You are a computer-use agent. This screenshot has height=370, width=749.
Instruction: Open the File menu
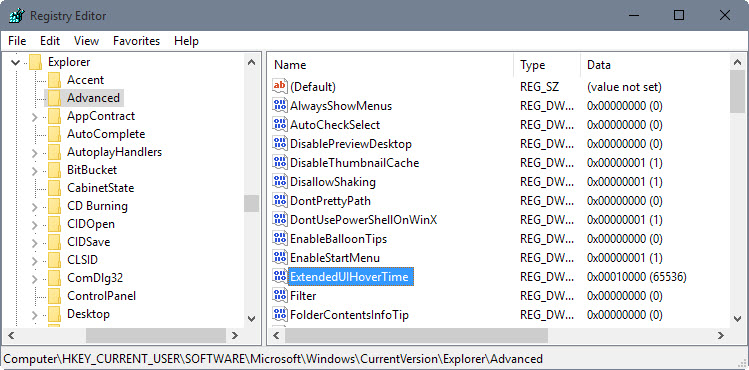[17, 41]
